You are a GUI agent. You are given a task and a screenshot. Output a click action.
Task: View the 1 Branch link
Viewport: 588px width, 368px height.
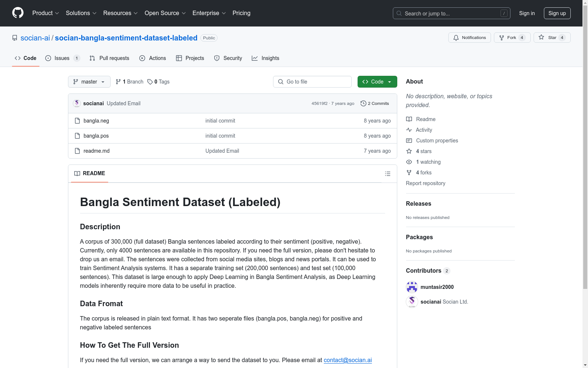[129, 82]
